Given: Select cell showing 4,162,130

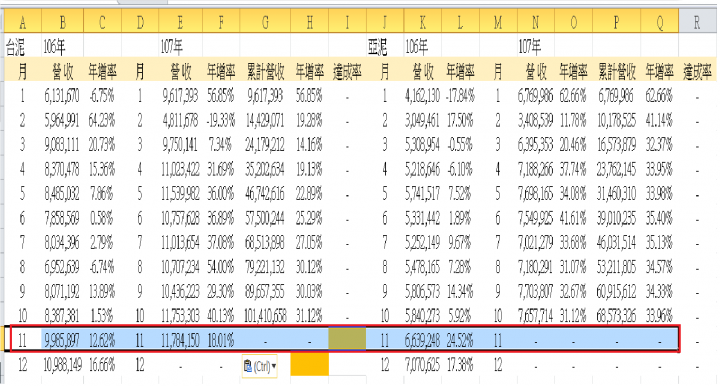Looking at the screenshot, I should coord(422,95).
